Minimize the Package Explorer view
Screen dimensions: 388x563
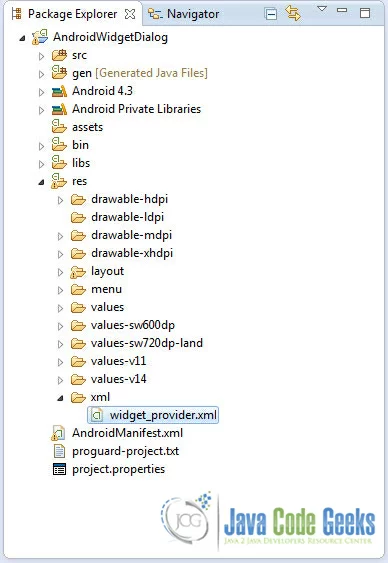tap(342, 10)
